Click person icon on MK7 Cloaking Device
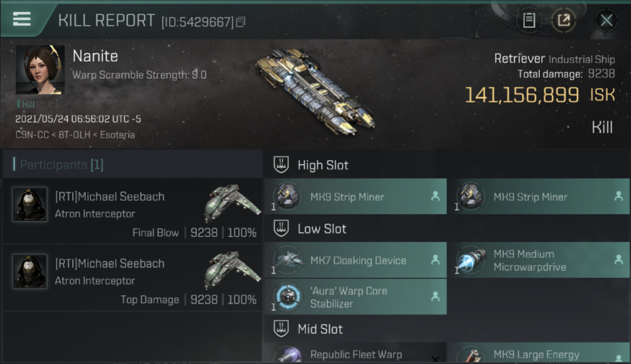Viewport: 631px width, 364px height. pos(435,260)
